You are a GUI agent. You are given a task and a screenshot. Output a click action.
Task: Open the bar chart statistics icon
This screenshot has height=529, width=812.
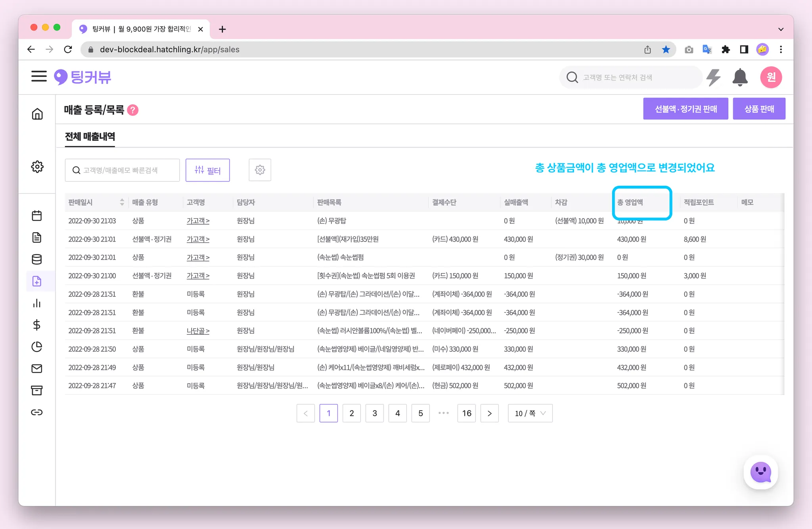click(37, 303)
